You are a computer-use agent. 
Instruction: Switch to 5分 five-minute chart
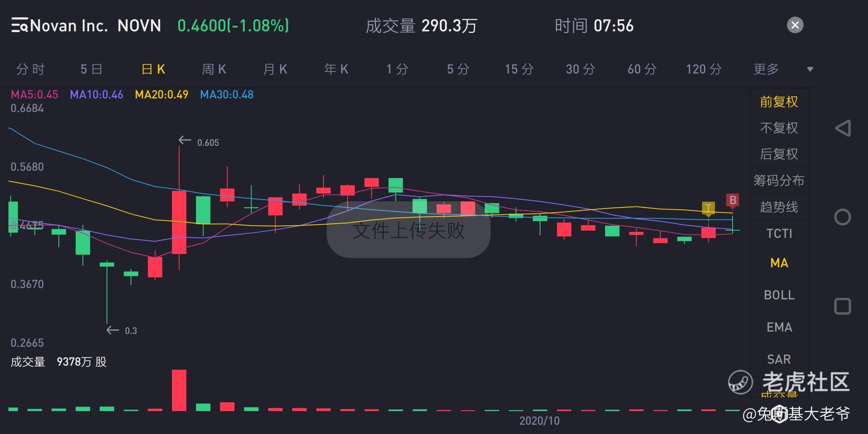pos(458,69)
